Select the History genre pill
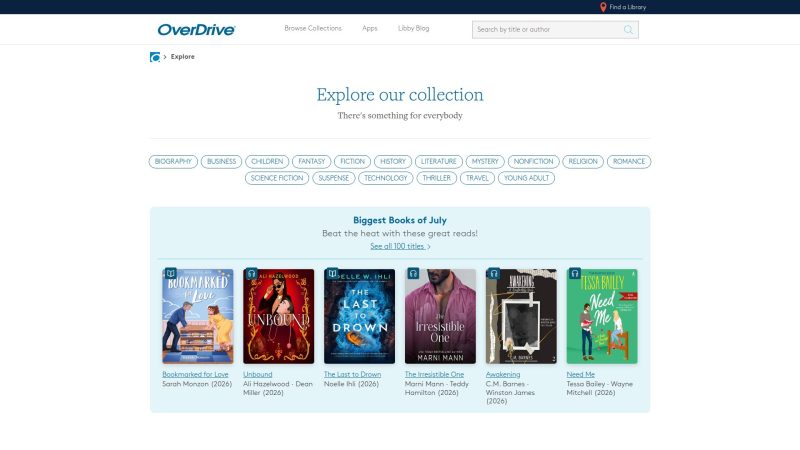Screen dimensions: 800x450 393,162
